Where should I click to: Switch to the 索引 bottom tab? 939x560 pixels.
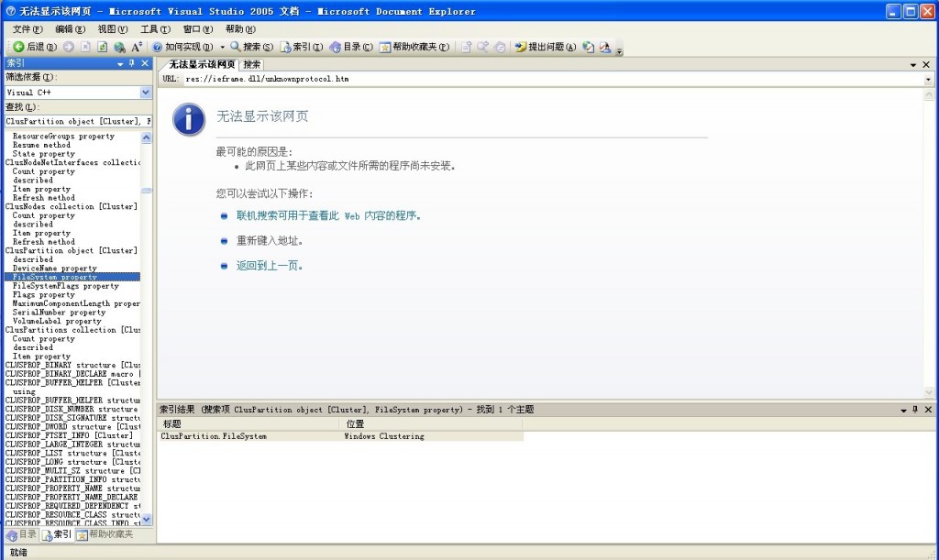(x=57, y=534)
